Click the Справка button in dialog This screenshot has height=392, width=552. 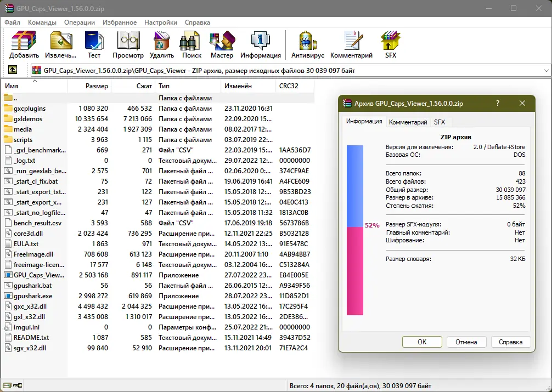(x=510, y=342)
